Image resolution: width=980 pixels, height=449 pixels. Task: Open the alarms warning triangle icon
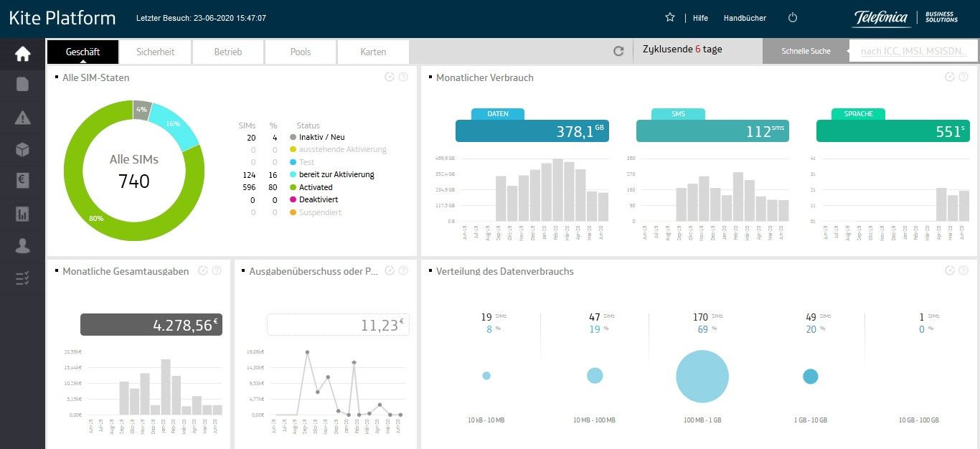tap(22, 118)
